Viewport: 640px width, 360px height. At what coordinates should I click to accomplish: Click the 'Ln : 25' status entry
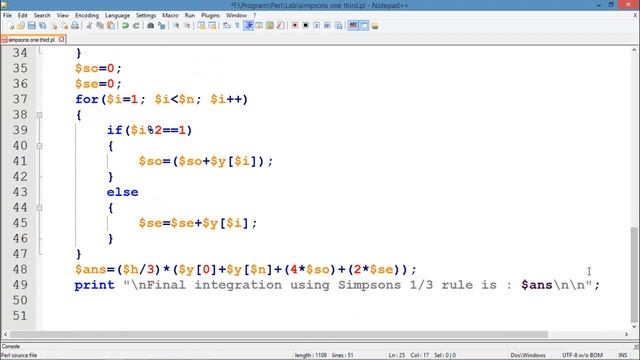click(x=397, y=355)
